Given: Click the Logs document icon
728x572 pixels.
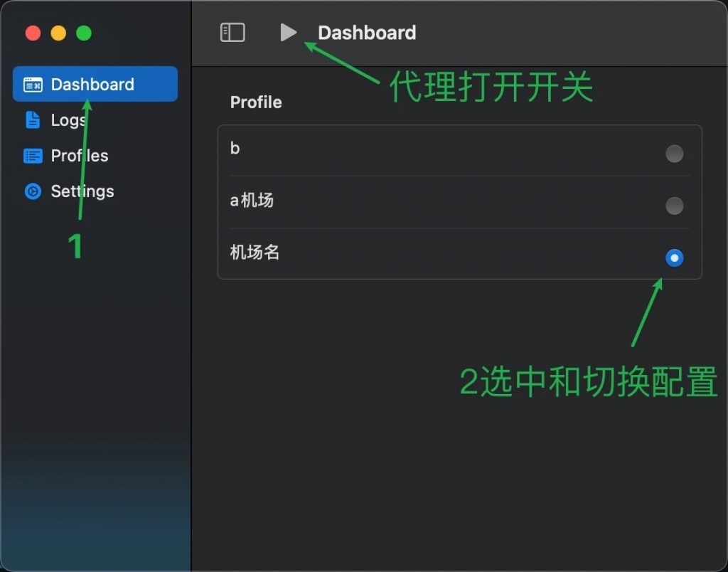Looking at the screenshot, I should (x=33, y=120).
